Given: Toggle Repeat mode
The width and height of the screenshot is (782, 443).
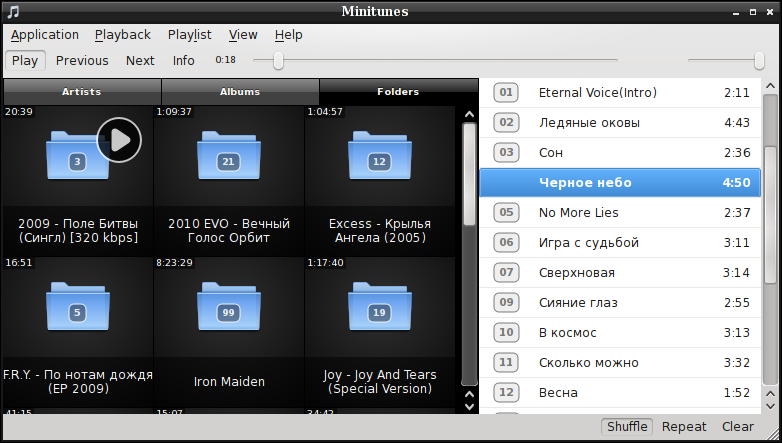Looking at the screenshot, I should 684,427.
